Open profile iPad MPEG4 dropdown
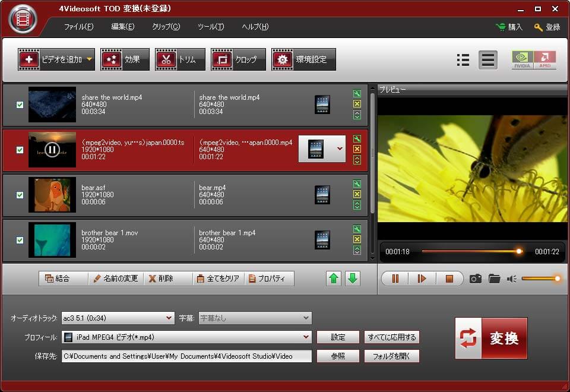Screen dimensions: 570x392 pos(306,337)
